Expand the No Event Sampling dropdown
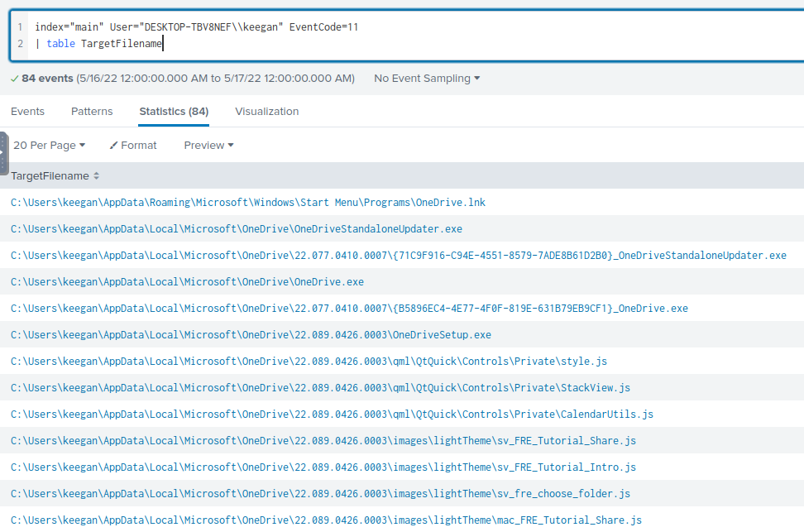The image size is (804, 532). [427, 79]
